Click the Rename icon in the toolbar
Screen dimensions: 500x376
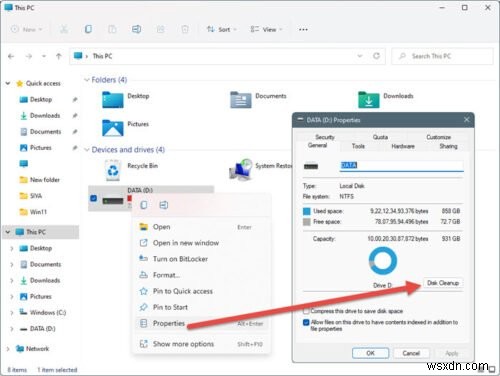(136, 29)
